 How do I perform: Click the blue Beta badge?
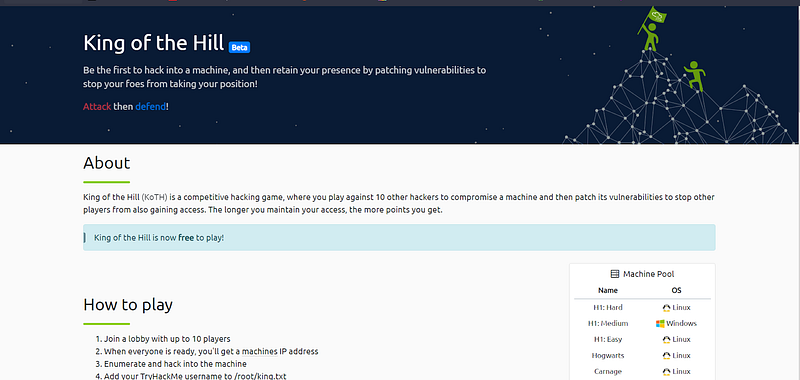[239, 47]
